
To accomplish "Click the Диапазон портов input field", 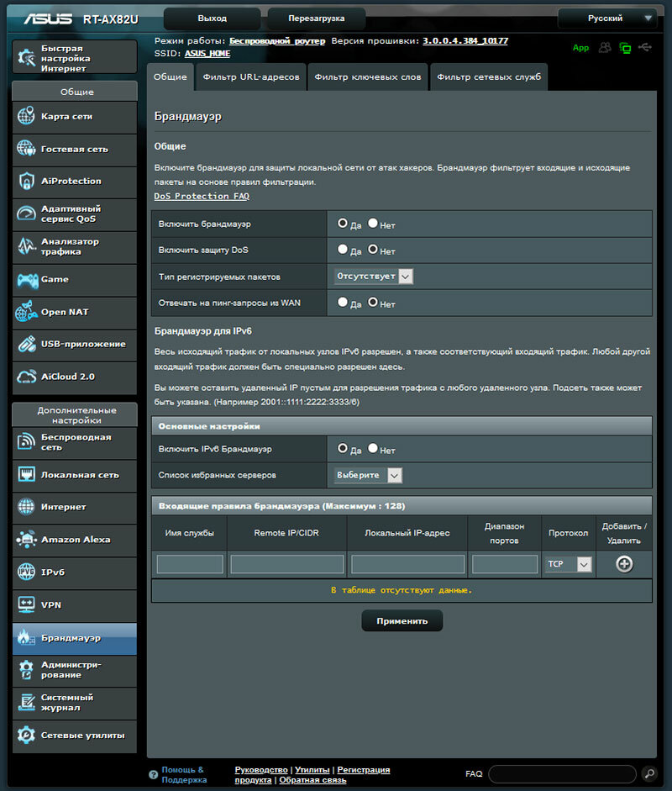I will tap(505, 564).
